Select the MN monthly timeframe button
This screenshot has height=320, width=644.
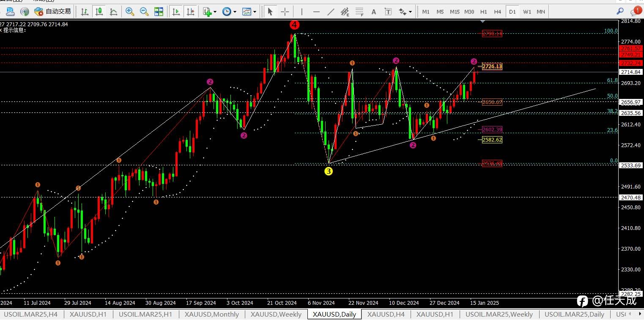pyautogui.click(x=541, y=12)
